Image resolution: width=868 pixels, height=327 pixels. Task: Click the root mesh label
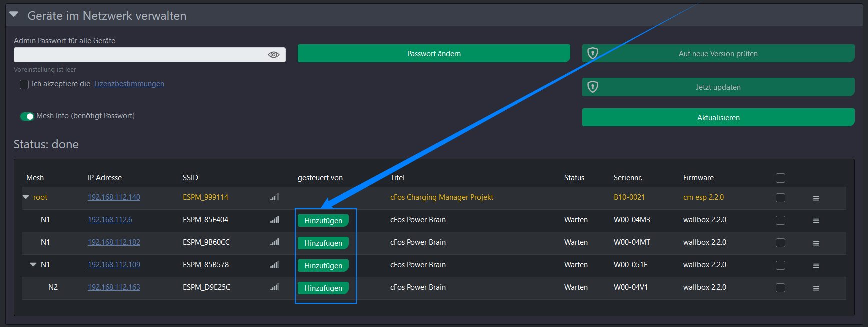click(40, 197)
